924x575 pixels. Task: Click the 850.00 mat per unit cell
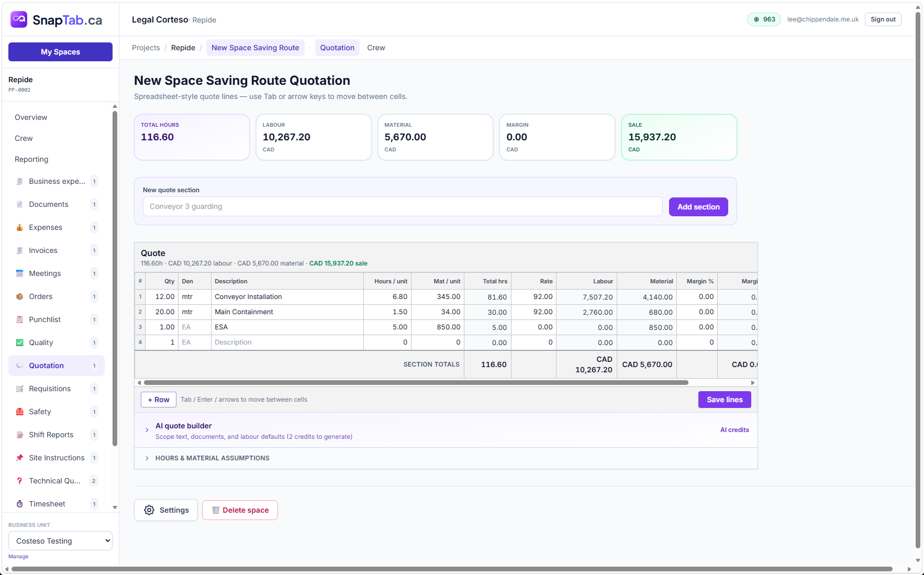pyautogui.click(x=438, y=327)
